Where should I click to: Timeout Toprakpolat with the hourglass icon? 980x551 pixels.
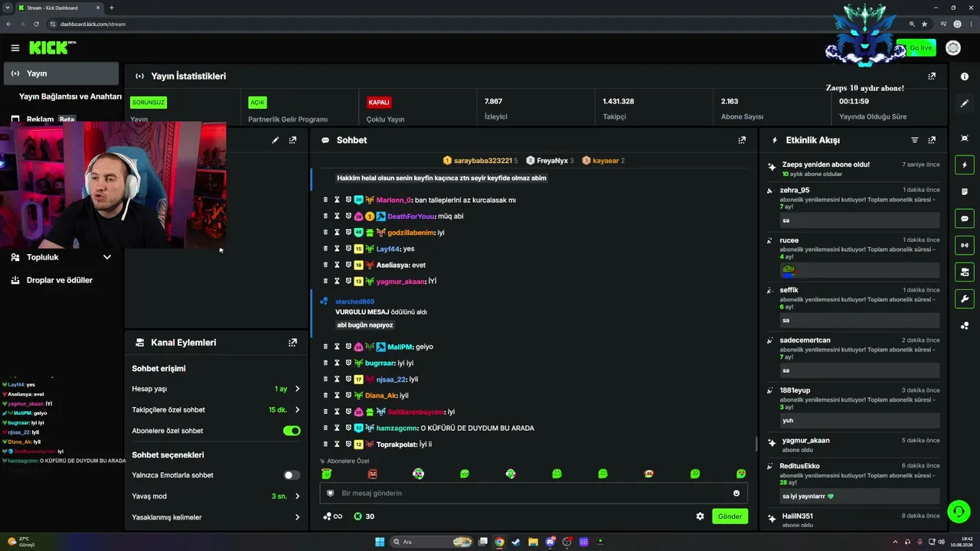[337, 444]
